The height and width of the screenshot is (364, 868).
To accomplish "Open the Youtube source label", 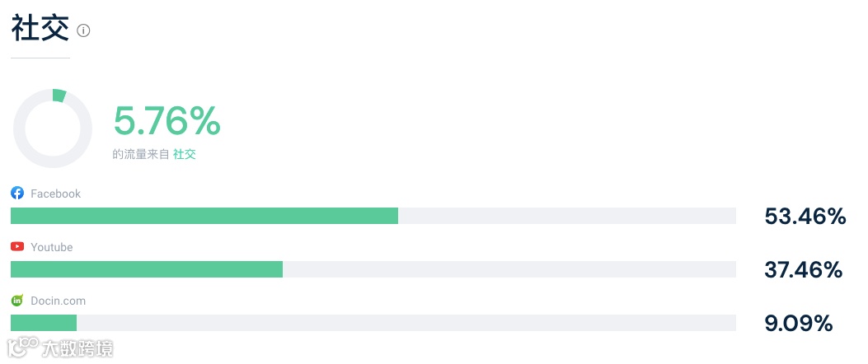I will click(x=51, y=247).
